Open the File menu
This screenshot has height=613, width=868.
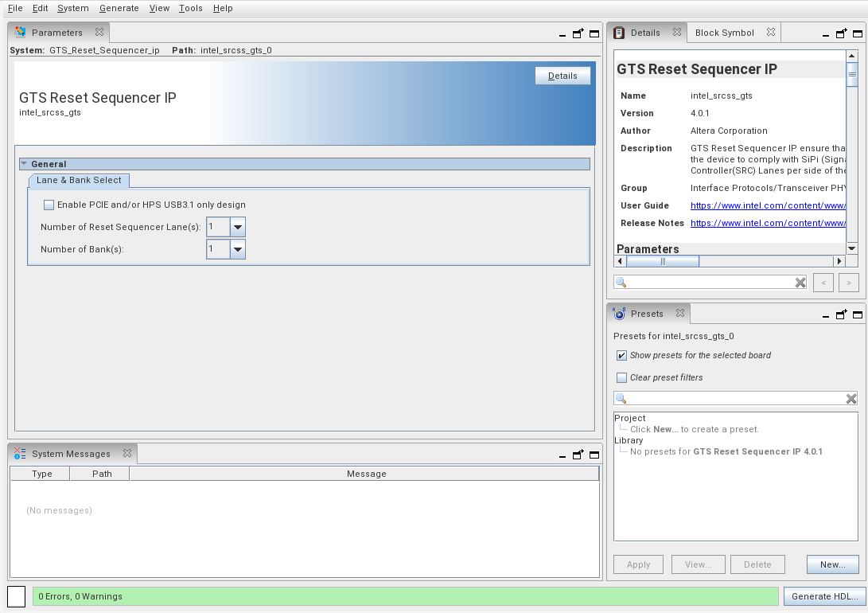[x=15, y=8]
